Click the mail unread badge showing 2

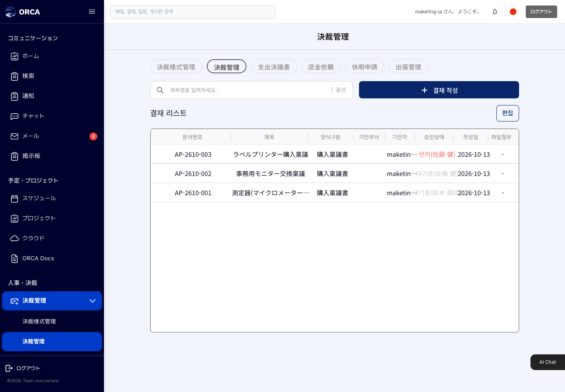pos(93,136)
